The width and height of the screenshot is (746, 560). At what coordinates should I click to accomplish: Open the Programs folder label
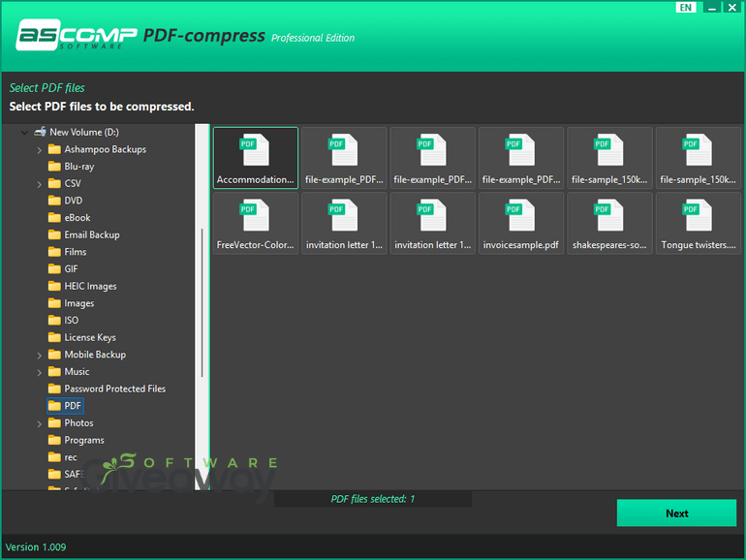coord(84,441)
